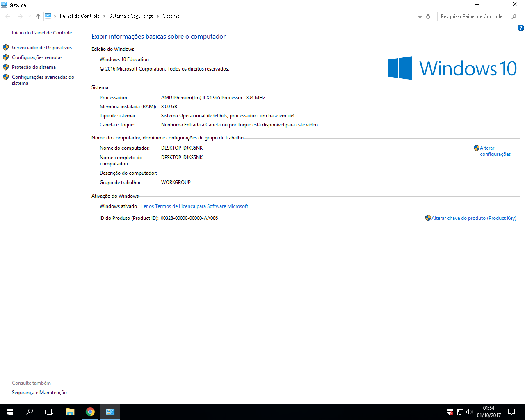Click the Windows 10 logo image
This screenshot has height=420, width=525.
(452, 68)
